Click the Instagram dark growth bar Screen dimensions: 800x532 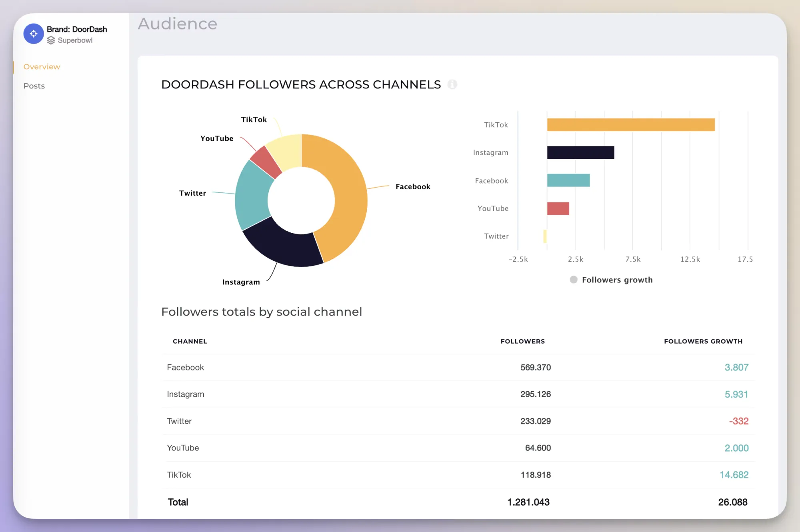(x=581, y=152)
